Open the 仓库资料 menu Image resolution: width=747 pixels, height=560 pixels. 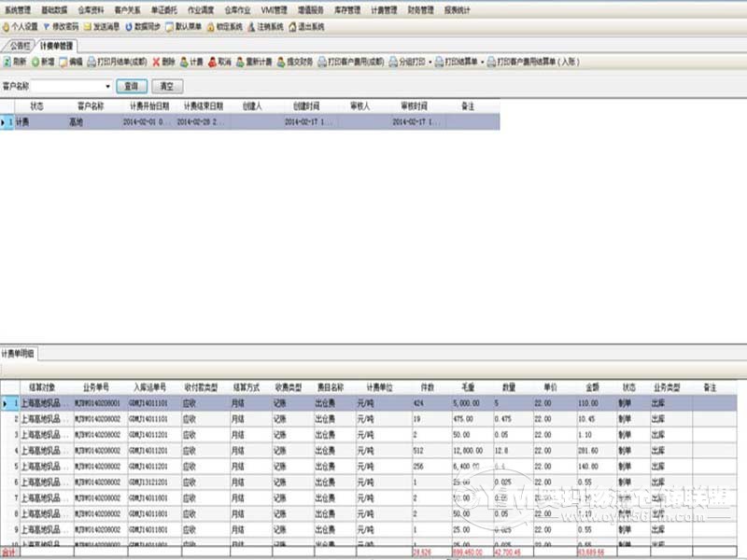(x=91, y=10)
